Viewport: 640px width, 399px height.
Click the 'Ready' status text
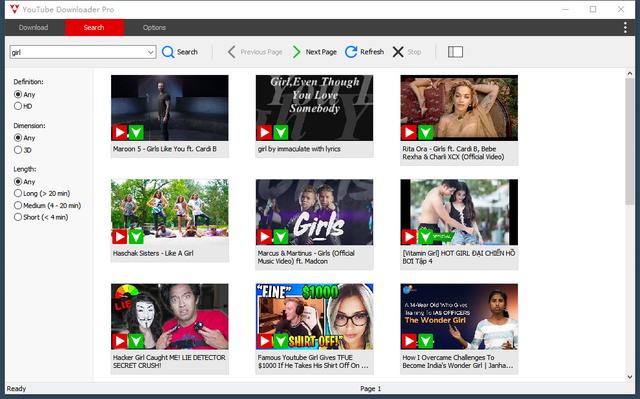[16, 389]
